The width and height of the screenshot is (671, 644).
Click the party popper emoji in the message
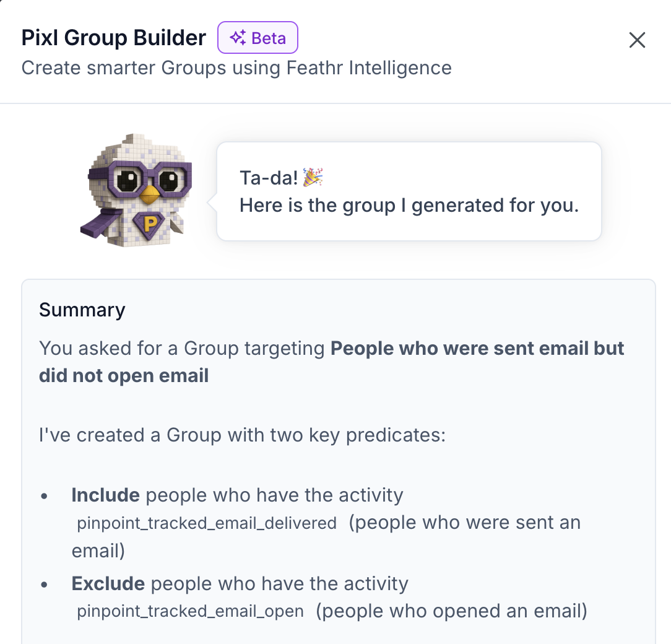(x=311, y=176)
